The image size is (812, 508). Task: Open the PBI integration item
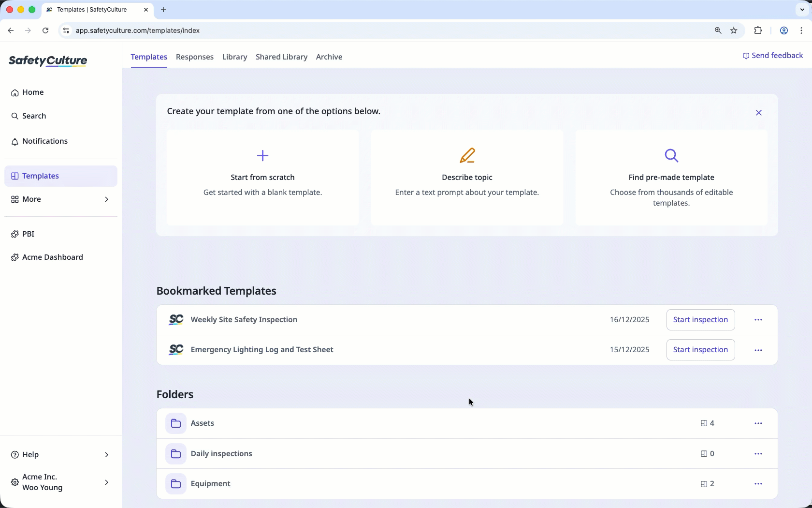[x=61, y=234]
